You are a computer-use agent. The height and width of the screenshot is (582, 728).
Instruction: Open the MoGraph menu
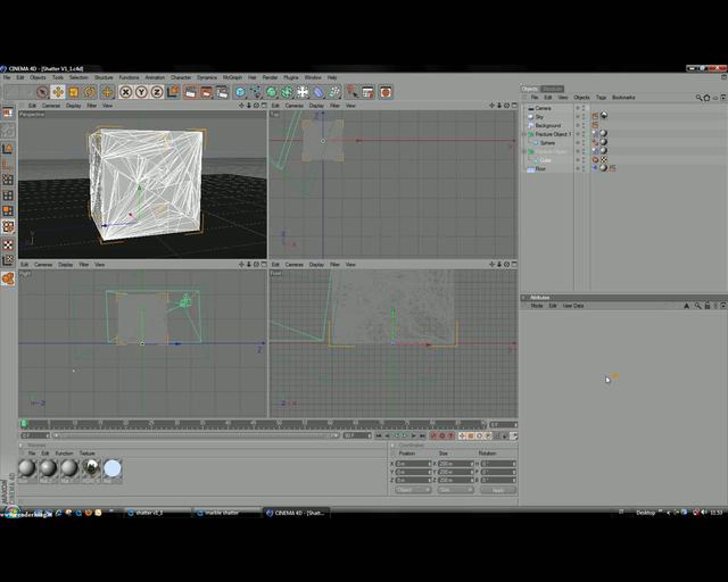(x=232, y=78)
